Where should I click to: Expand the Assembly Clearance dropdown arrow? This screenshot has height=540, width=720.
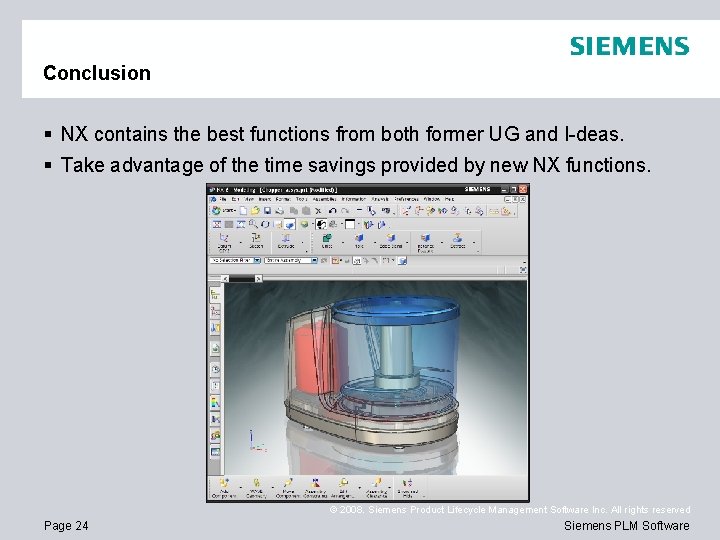(390, 487)
